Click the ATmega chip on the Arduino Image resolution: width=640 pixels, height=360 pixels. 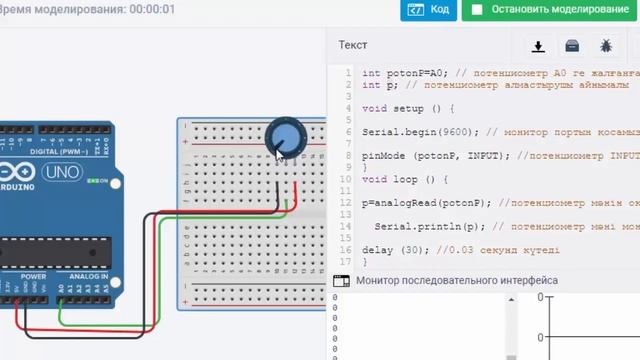pos(56,253)
